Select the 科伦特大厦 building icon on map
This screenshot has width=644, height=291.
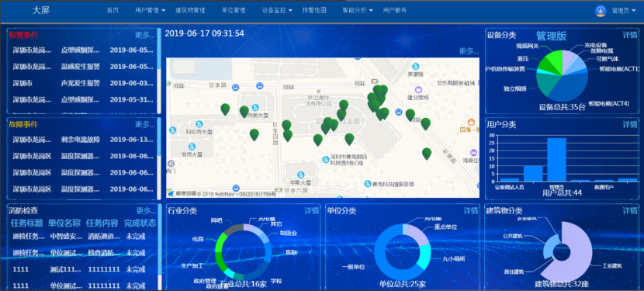(x=199, y=124)
